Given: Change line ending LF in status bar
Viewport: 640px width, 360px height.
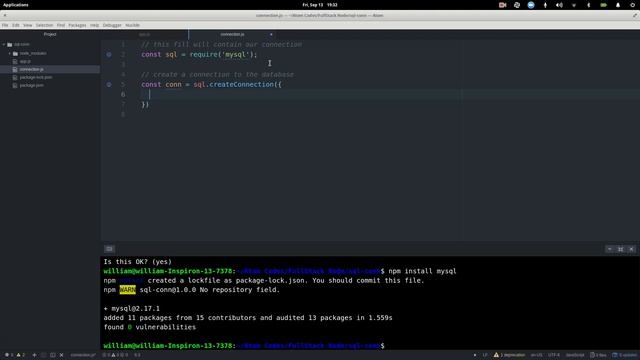Looking at the screenshot, I should pos(485,355).
